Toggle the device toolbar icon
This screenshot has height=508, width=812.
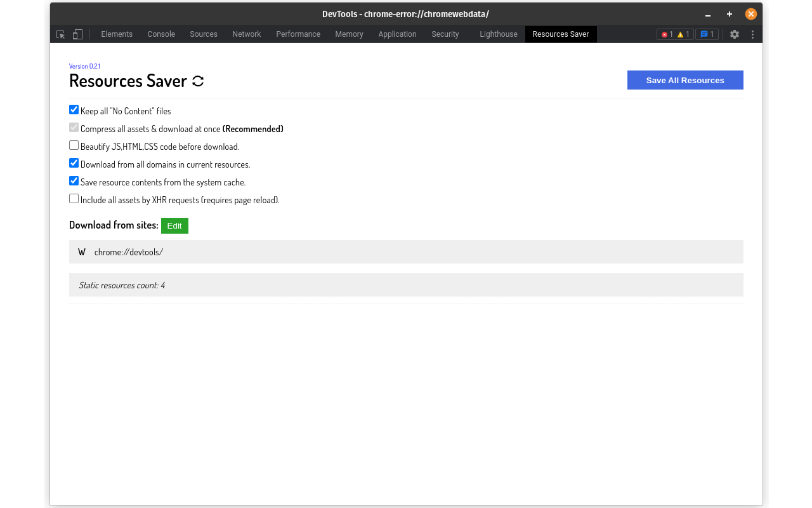tap(77, 34)
